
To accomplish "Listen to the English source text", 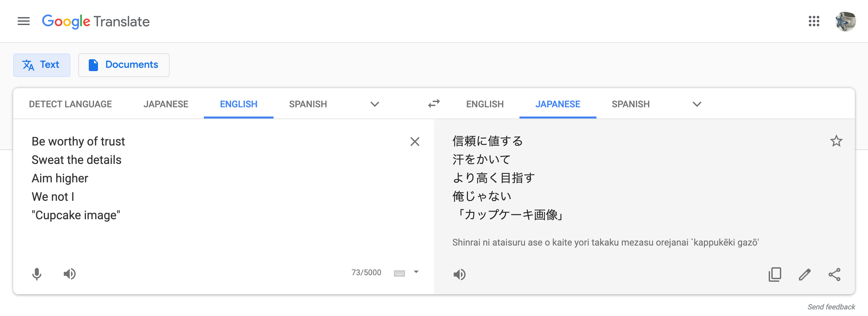I will click(70, 274).
